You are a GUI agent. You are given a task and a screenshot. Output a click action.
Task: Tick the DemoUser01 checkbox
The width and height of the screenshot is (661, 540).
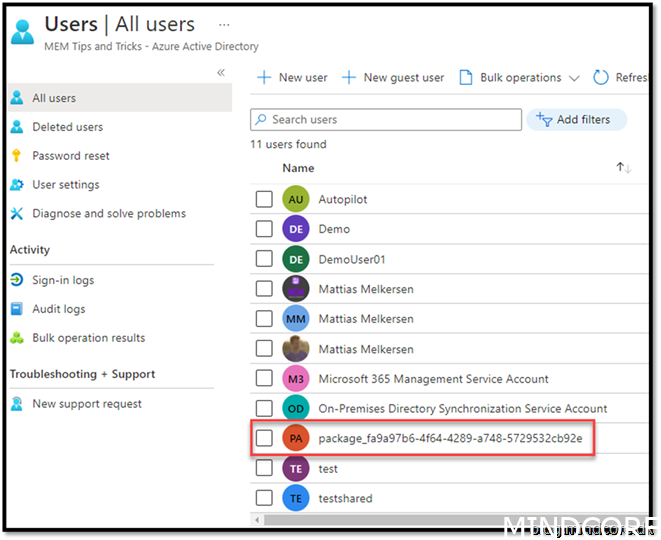pyautogui.click(x=264, y=259)
